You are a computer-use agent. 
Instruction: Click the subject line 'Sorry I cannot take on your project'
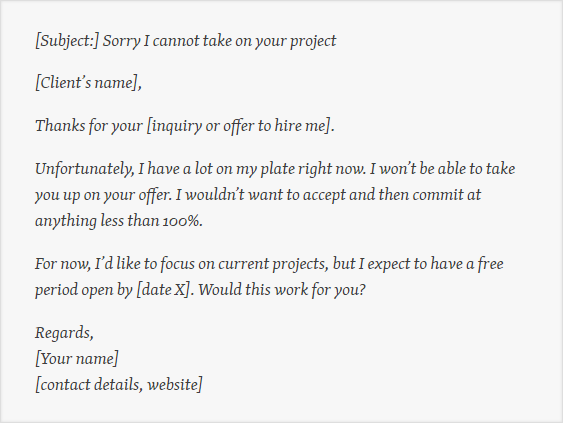(x=220, y=41)
